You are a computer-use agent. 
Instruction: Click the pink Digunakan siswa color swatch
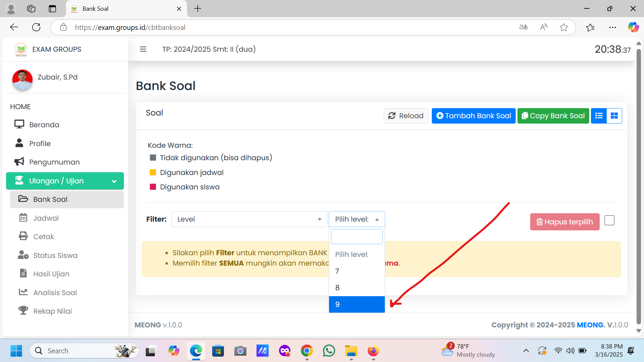click(153, 187)
